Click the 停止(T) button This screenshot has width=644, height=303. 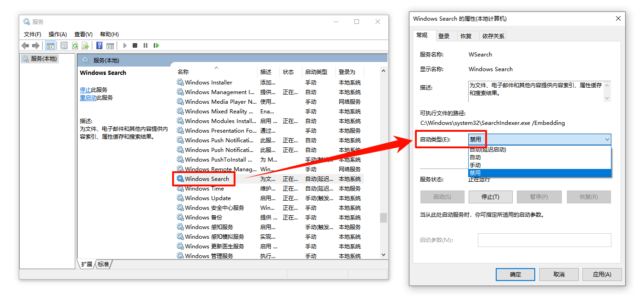pos(490,197)
